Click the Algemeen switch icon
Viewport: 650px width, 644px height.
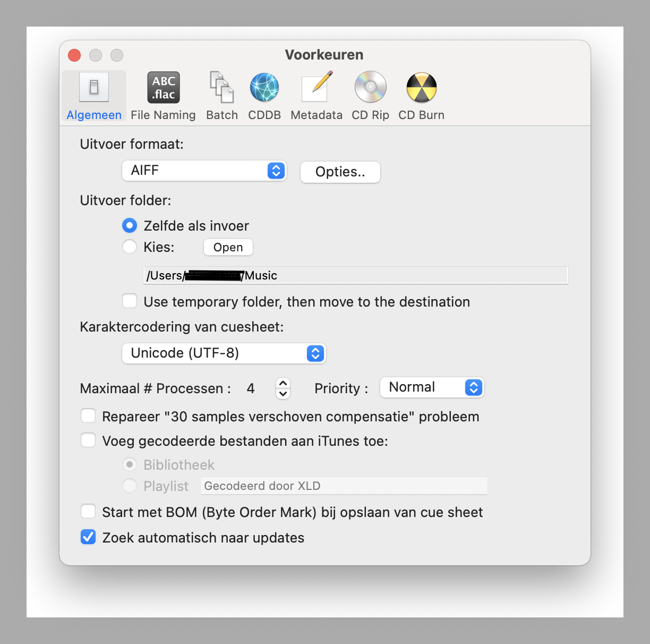pyautogui.click(x=94, y=88)
